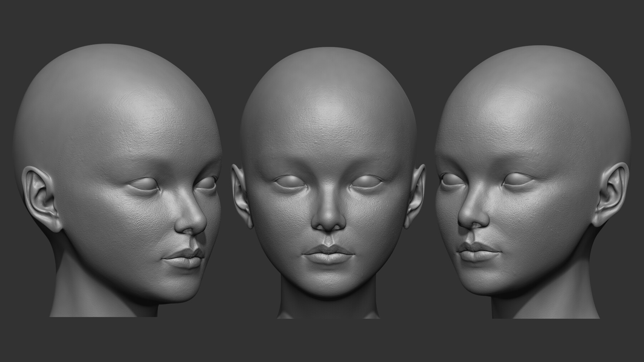Select the front-facing head sculpt in center
The width and height of the screenshot is (644, 362).
coord(328,182)
